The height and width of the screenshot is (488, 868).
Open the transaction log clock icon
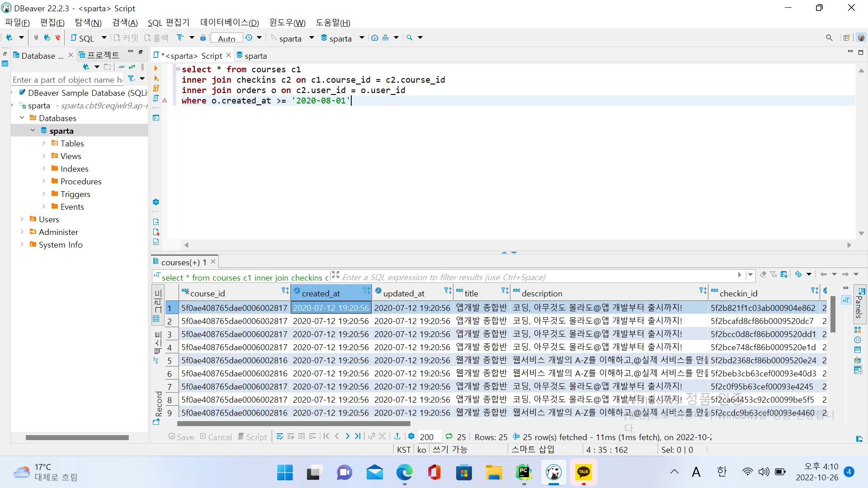pos(249,38)
